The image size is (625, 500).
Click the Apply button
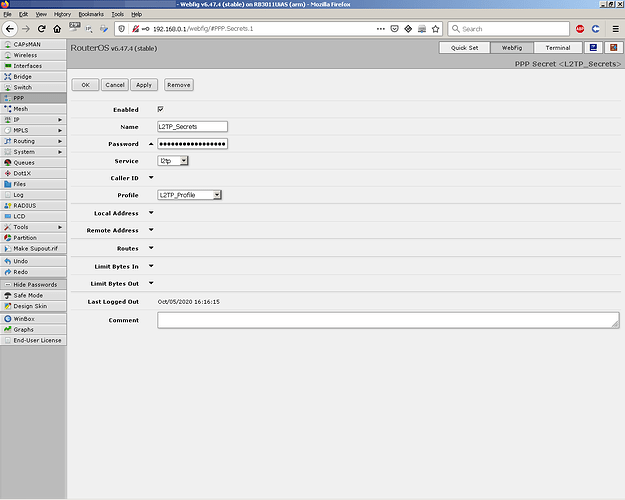point(144,85)
